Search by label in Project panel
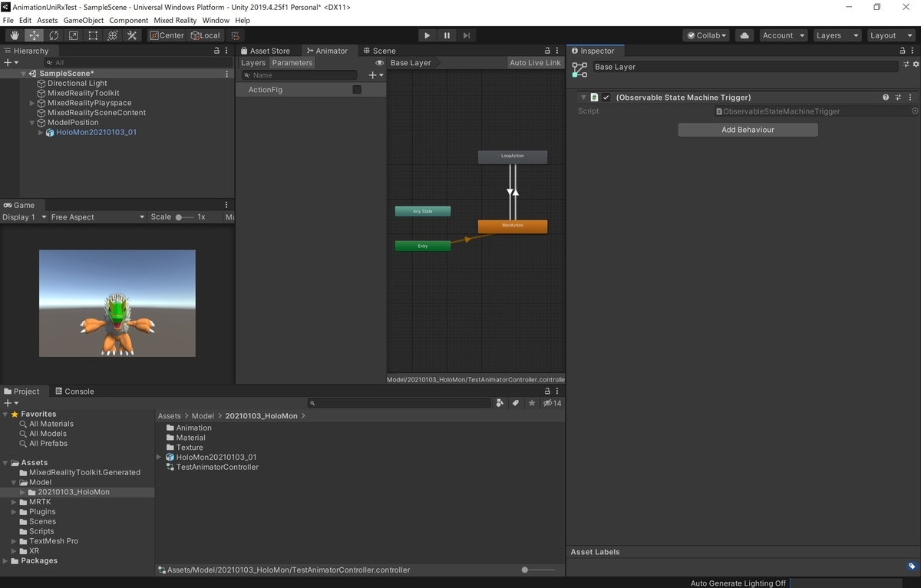Image resolution: width=921 pixels, height=588 pixels. tap(516, 403)
